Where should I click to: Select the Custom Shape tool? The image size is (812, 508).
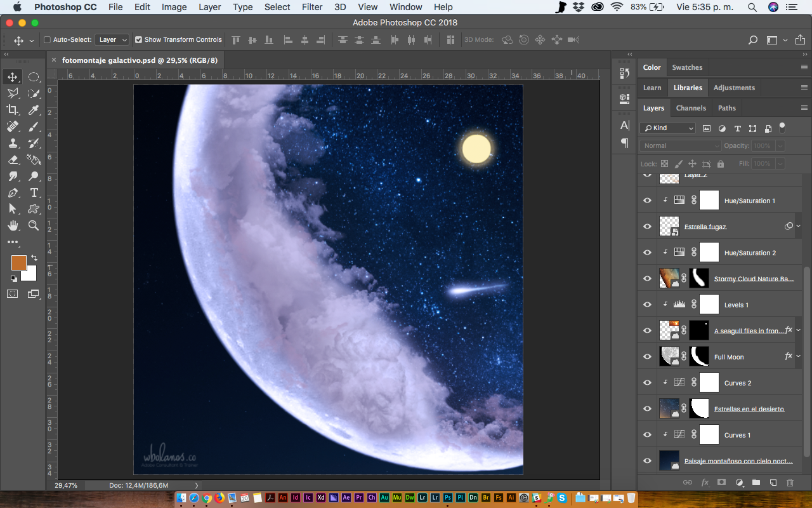pyautogui.click(x=34, y=209)
